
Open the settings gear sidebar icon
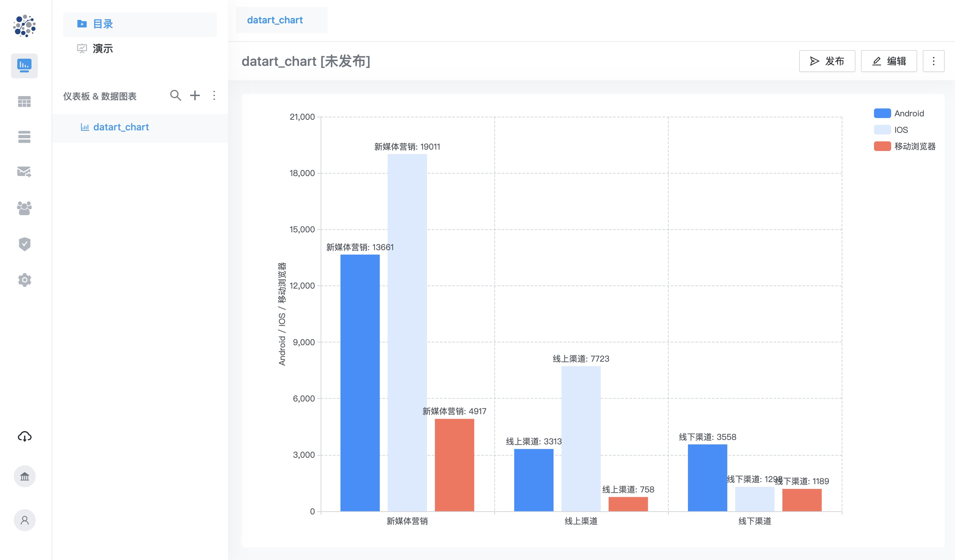24,280
